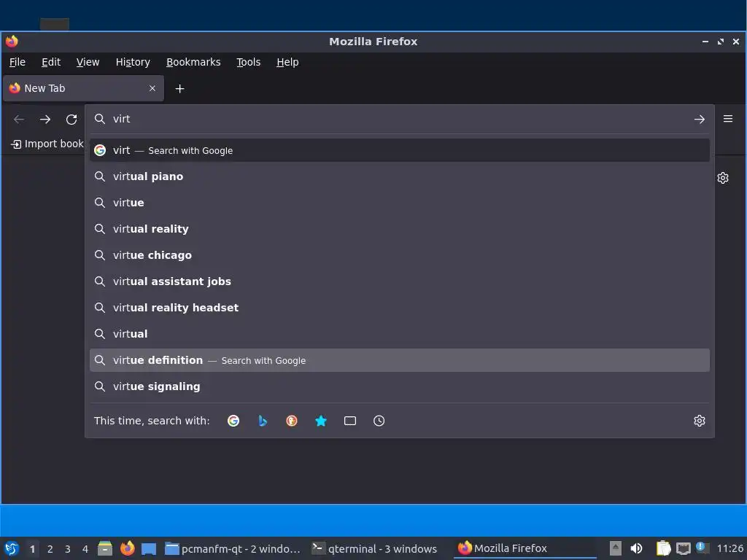This screenshot has height=560, width=747.
Task: Open pcmanfm-qt windows group in taskbar
Action: click(233, 548)
